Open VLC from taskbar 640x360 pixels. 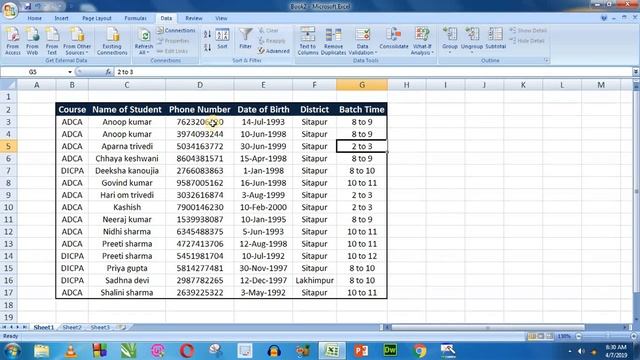[x=71, y=351]
